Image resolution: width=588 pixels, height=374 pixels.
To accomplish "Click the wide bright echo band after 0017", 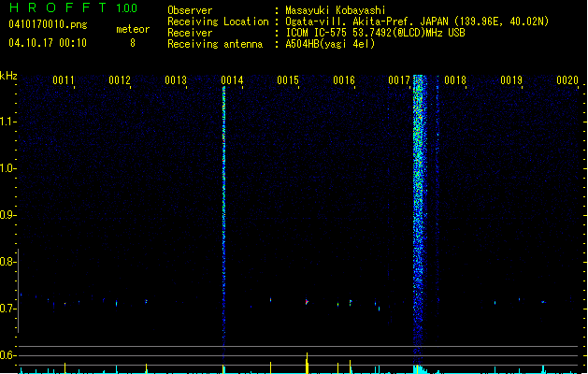I will 419,218.
